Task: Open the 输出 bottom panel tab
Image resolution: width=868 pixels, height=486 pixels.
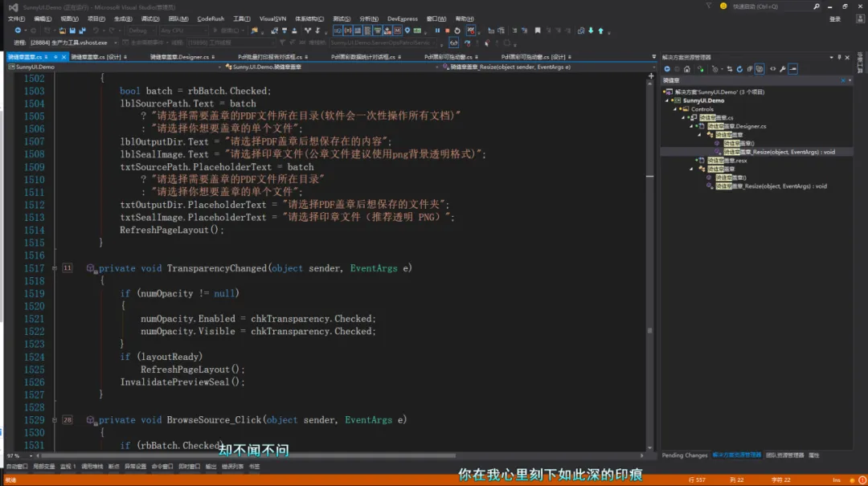Action: coord(211,468)
